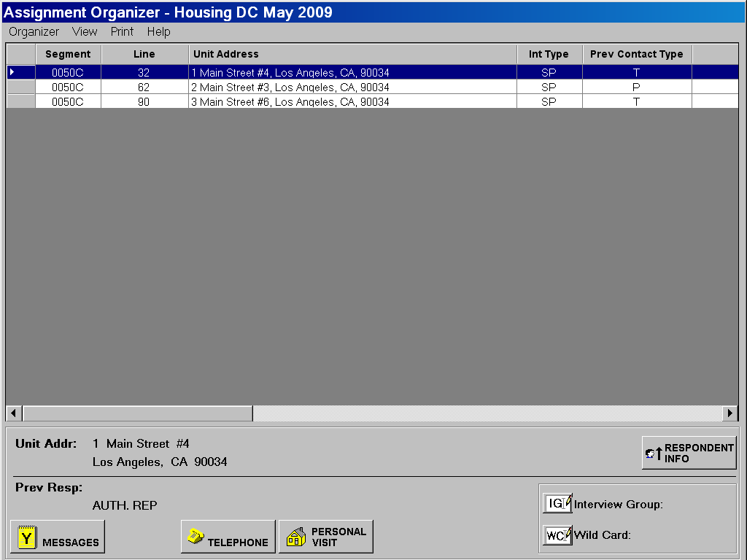Click AUTH. REP previous respondent text
Screen dimensions: 747x560
point(125,505)
